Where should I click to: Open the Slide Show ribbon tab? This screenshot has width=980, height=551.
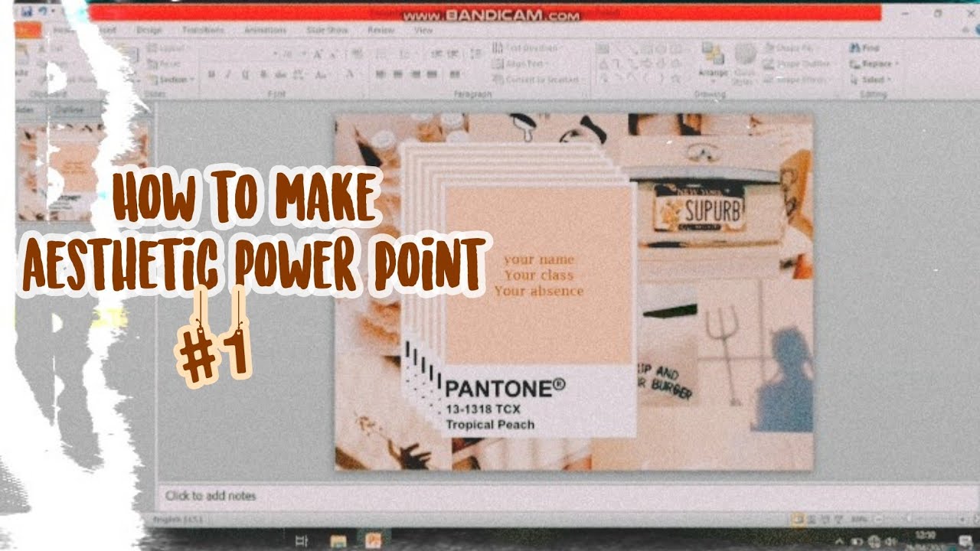pos(328,30)
